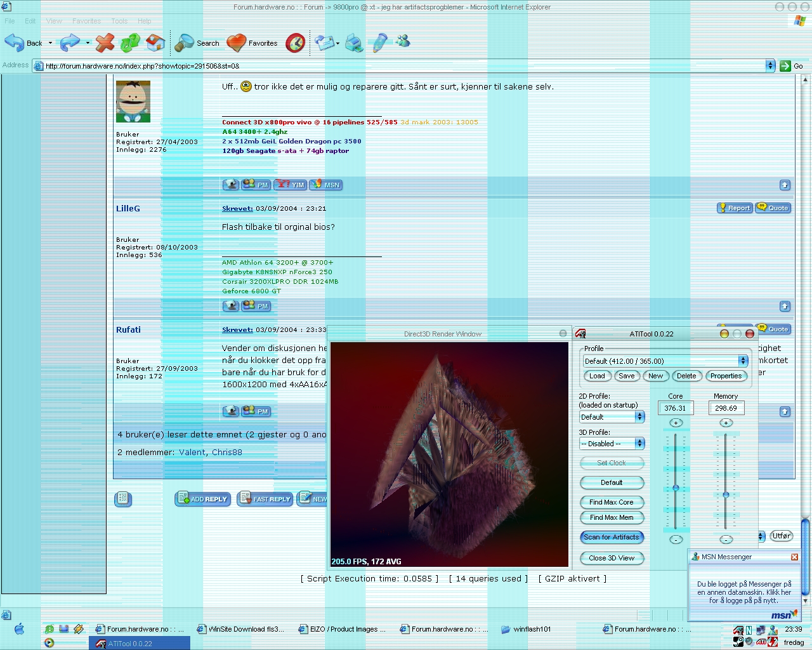Refresh the page with the green icon

coord(130,43)
